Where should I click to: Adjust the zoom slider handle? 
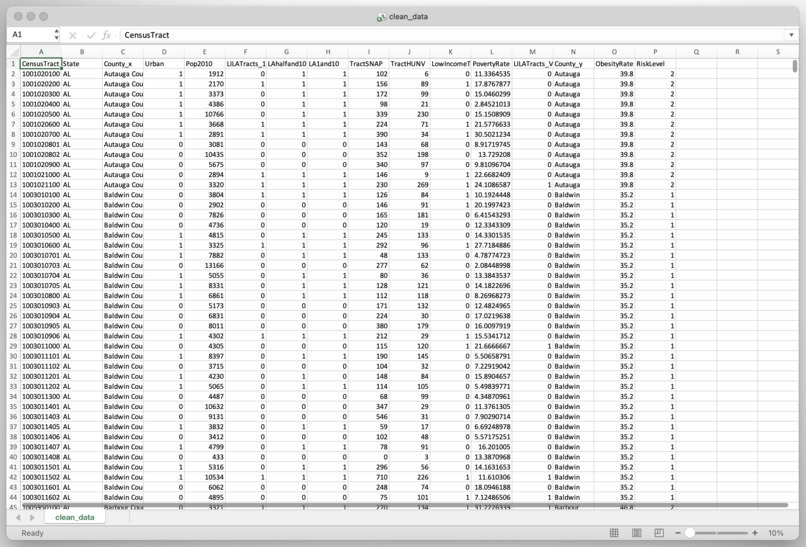690,533
